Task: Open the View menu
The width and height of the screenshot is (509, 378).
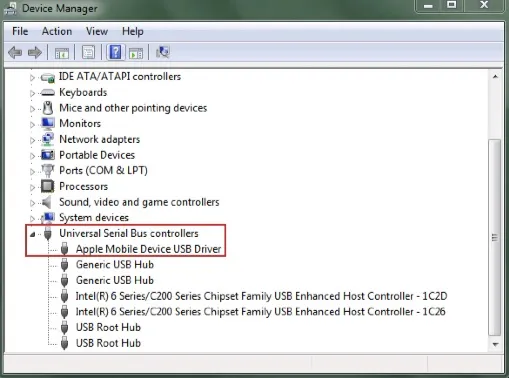Action: coord(97,31)
